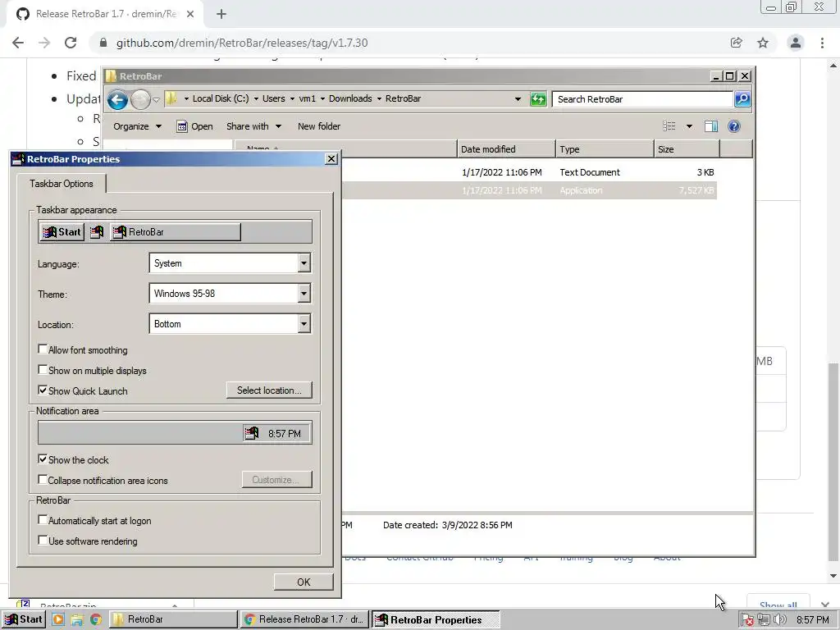Launch Chrome from the Quick Launch area
The image size is (840, 630).
click(x=95, y=620)
